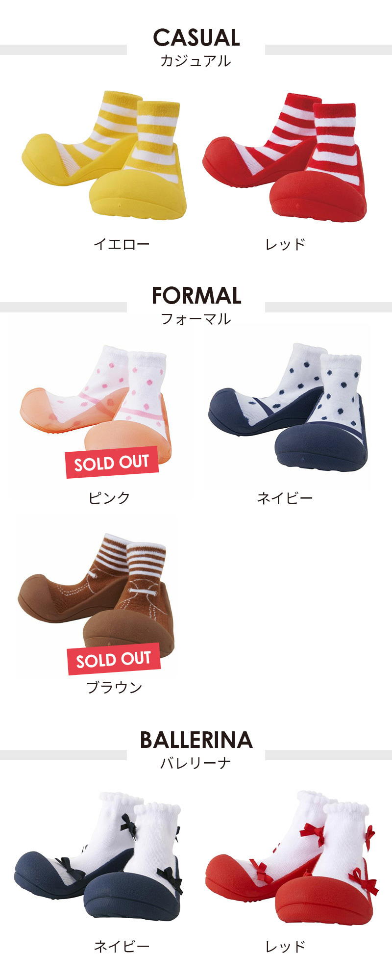Click the BALLERINA section heading
This screenshot has height=980, width=392.
tap(196, 740)
